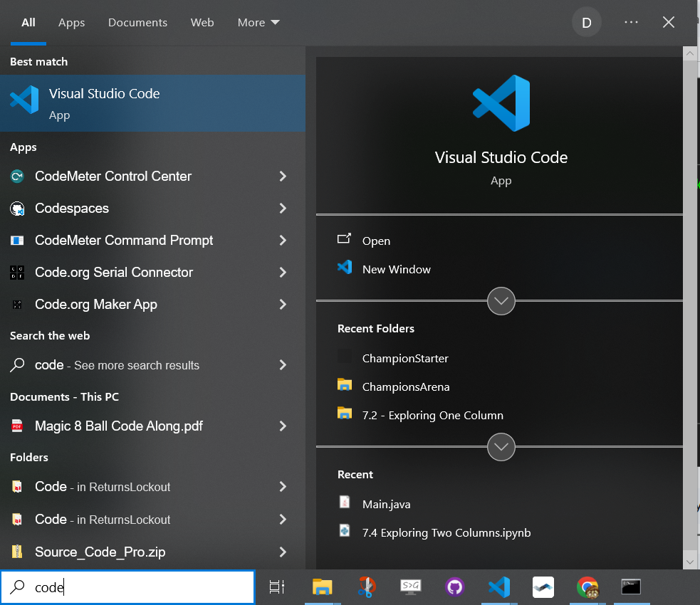
Task: Open Code.org Serial Connector
Action: click(x=114, y=272)
